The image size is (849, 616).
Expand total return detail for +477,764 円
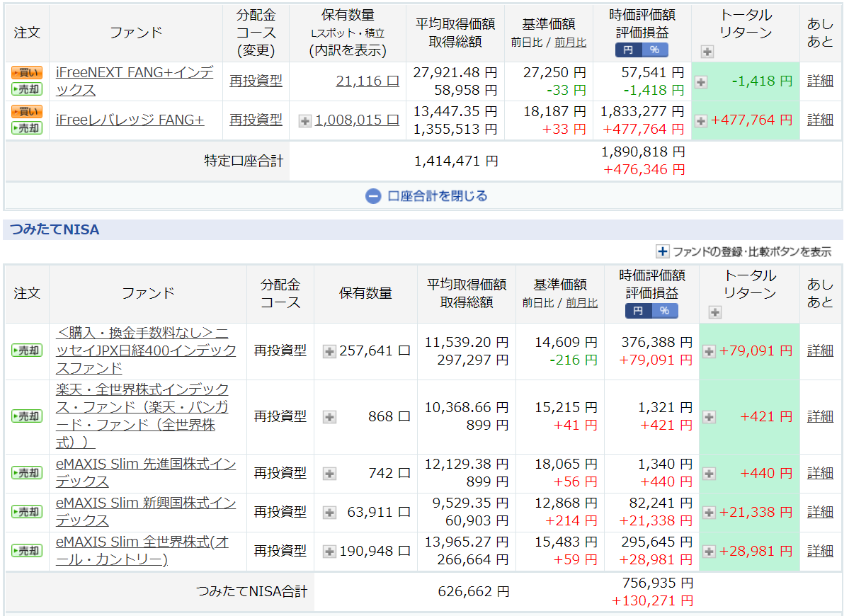(x=701, y=121)
